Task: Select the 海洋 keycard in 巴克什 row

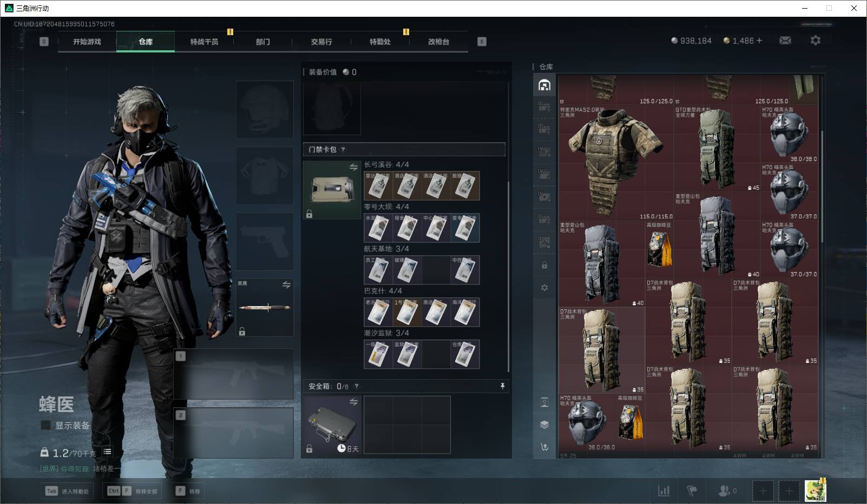Action: pos(465,312)
